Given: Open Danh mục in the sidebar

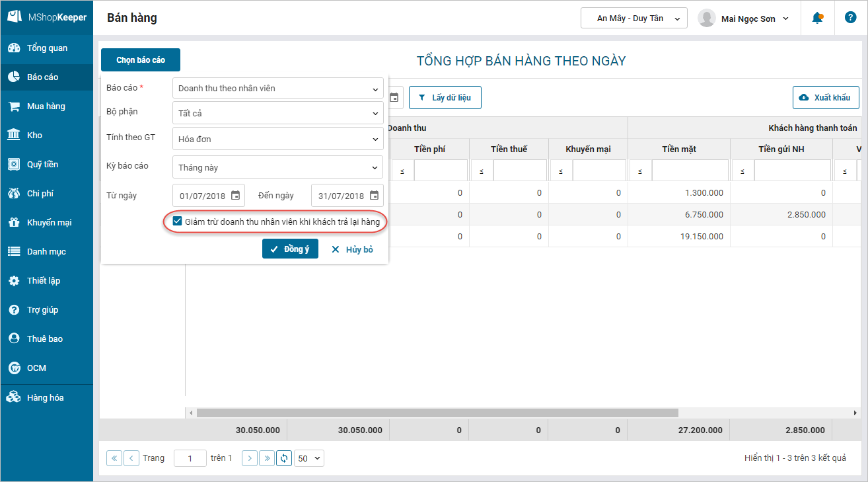Looking at the screenshot, I should pos(47,252).
